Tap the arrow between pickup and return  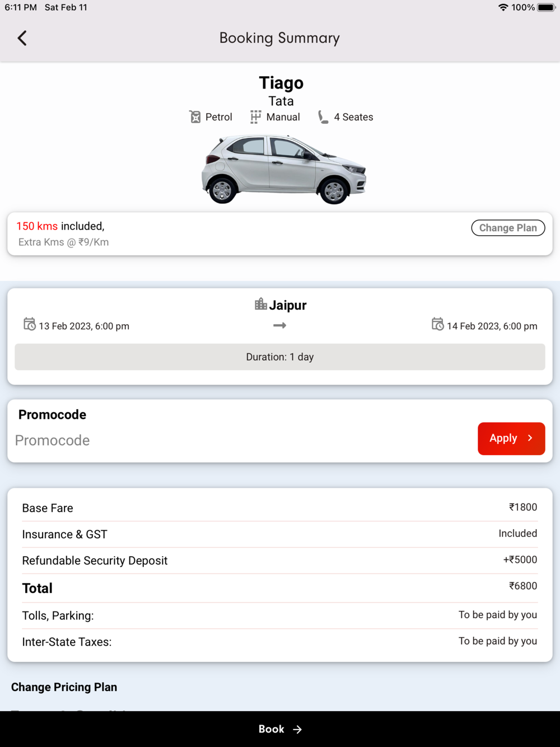tap(279, 325)
